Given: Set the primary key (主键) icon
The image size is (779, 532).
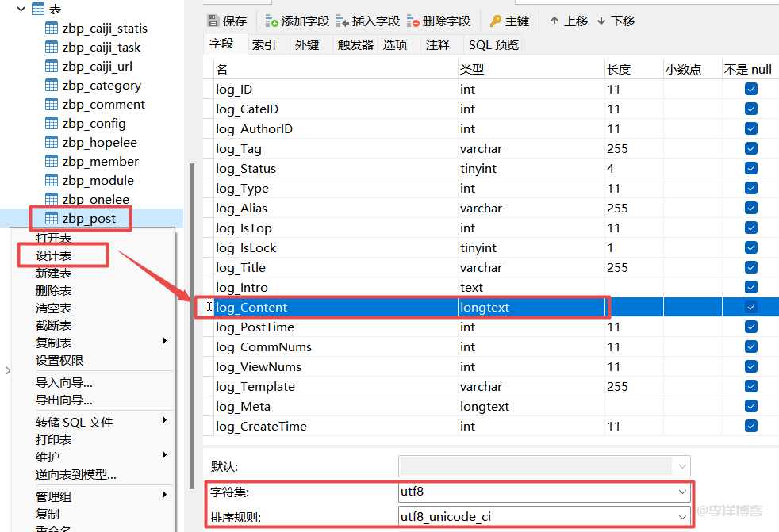Looking at the screenshot, I should pyautogui.click(x=496, y=21).
